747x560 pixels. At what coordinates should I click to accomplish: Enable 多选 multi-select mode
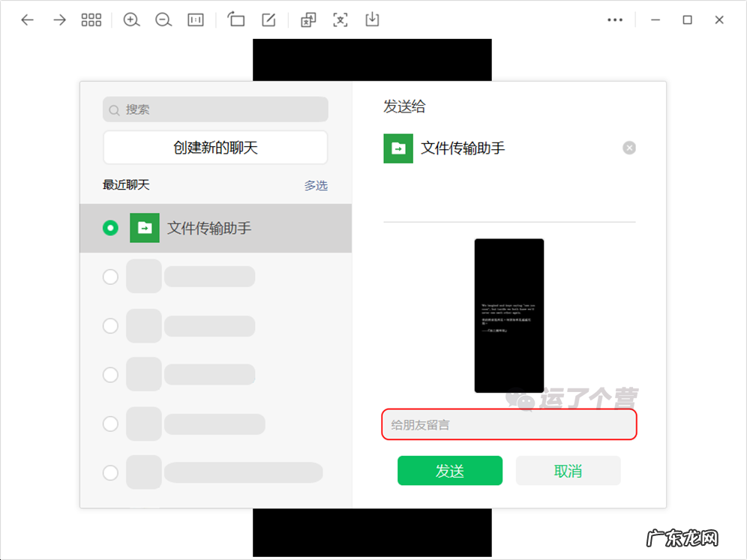(x=316, y=185)
